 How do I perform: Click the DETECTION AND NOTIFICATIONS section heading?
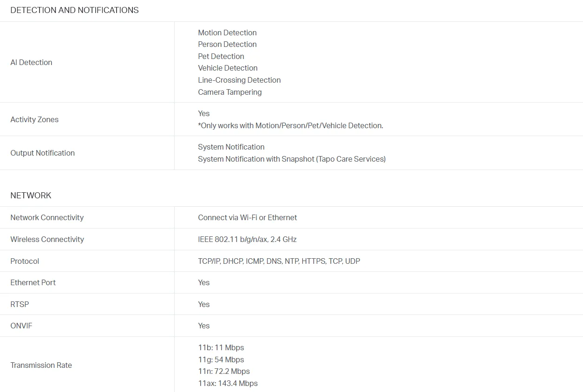[74, 10]
